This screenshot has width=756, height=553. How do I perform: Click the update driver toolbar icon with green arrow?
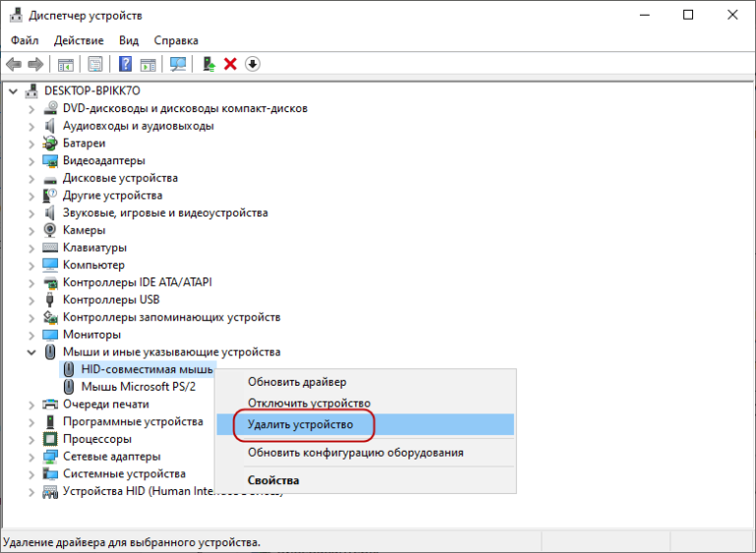coord(209,64)
